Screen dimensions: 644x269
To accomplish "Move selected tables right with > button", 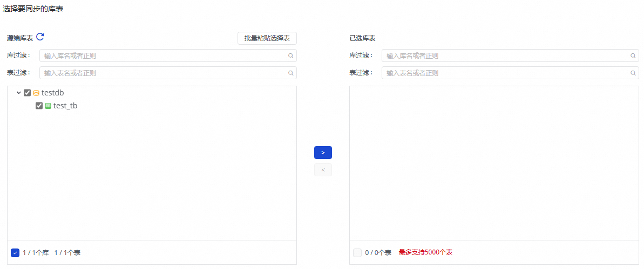I will click(323, 153).
